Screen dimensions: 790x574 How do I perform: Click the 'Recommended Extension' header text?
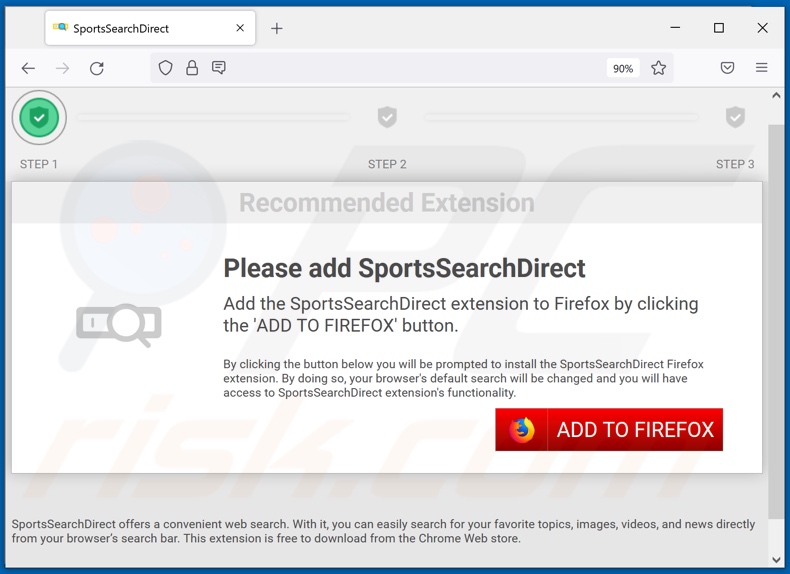(x=386, y=203)
